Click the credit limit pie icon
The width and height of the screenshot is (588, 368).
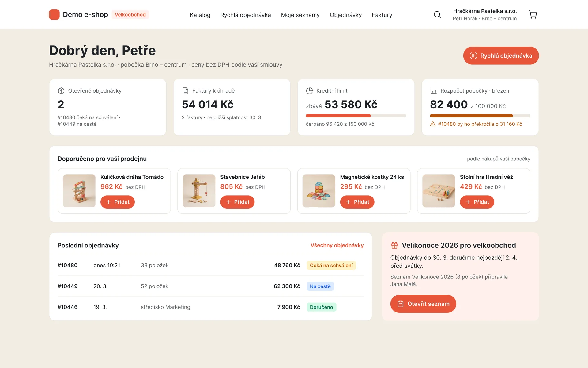click(x=309, y=91)
